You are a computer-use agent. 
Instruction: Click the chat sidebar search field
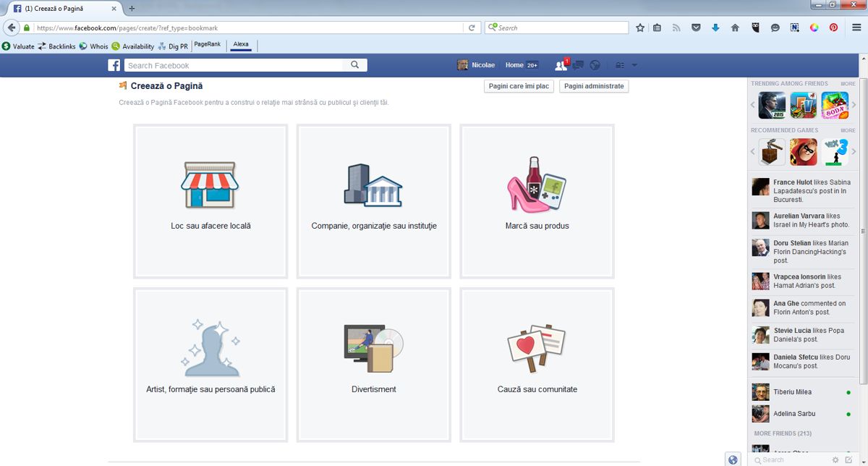click(x=791, y=459)
